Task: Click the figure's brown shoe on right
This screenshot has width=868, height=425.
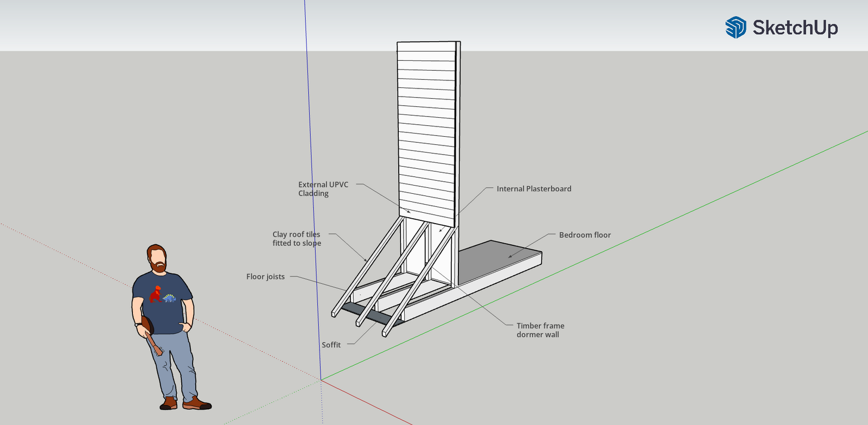Action: (x=196, y=403)
